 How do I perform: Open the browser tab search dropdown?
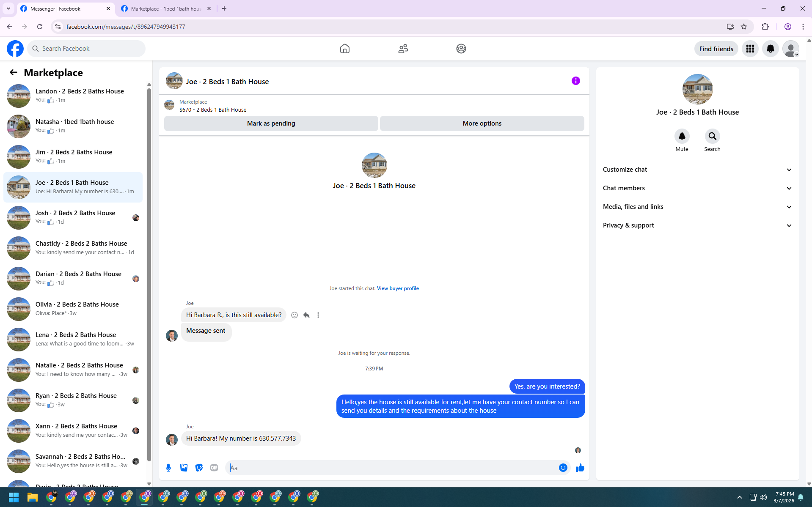click(x=8, y=8)
